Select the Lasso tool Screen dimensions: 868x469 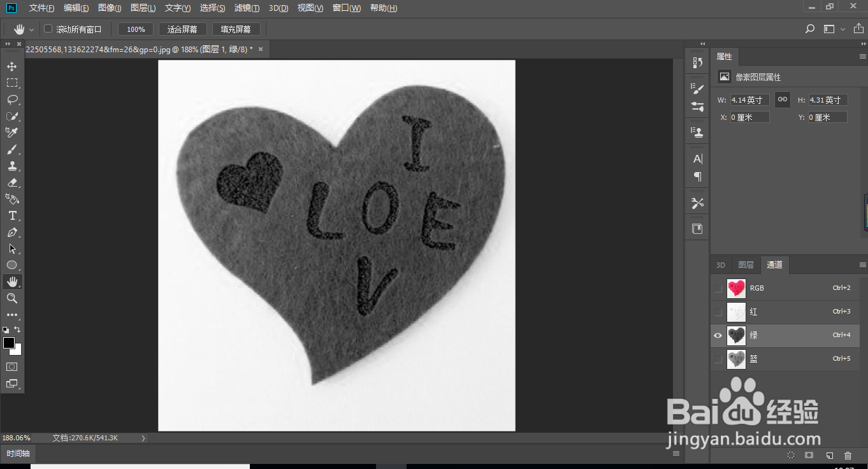point(12,99)
